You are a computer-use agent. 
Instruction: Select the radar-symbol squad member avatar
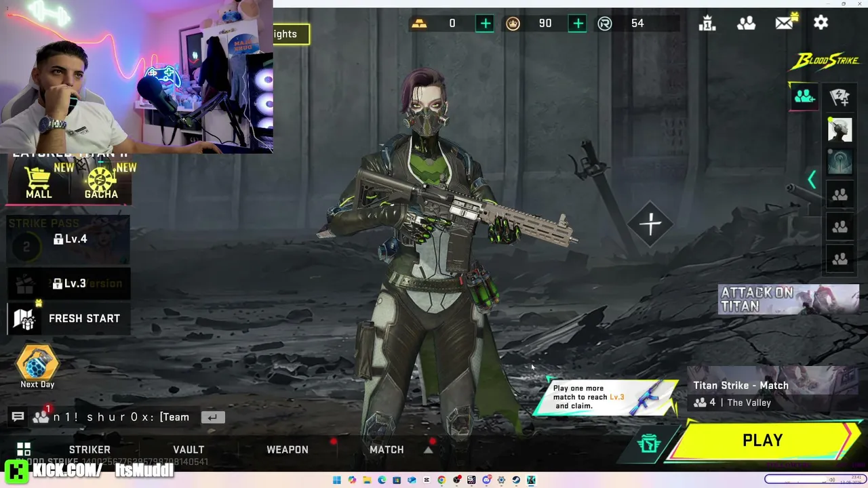[x=840, y=163]
